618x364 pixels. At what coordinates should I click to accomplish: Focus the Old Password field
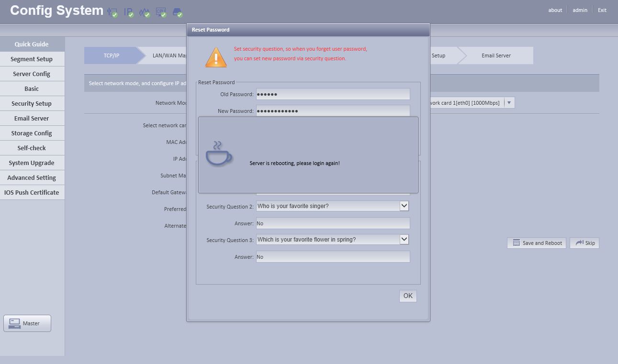[333, 94]
